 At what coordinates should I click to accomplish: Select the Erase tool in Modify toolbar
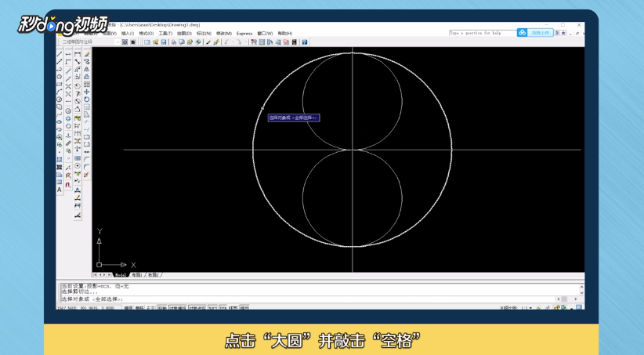point(87,54)
